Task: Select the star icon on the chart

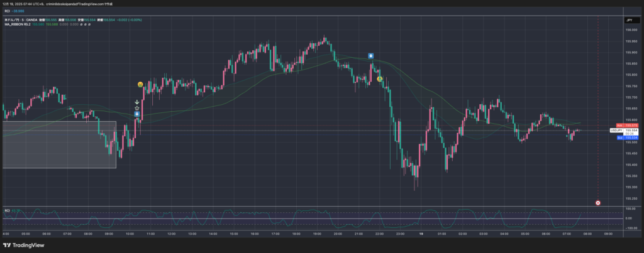Action: click(x=137, y=108)
